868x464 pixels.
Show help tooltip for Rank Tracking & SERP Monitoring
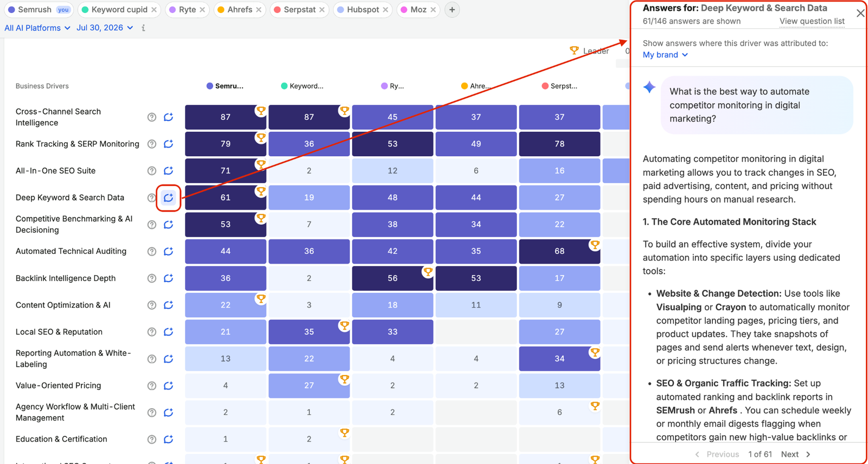point(152,144)
